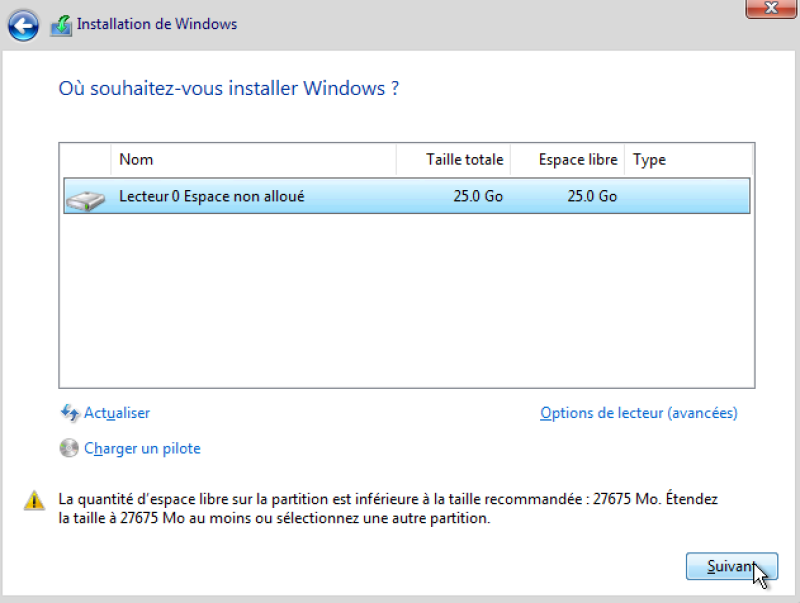Screen dimensions: 800x603
Task: Click the Espace libre column header
Action: point(567,160)
